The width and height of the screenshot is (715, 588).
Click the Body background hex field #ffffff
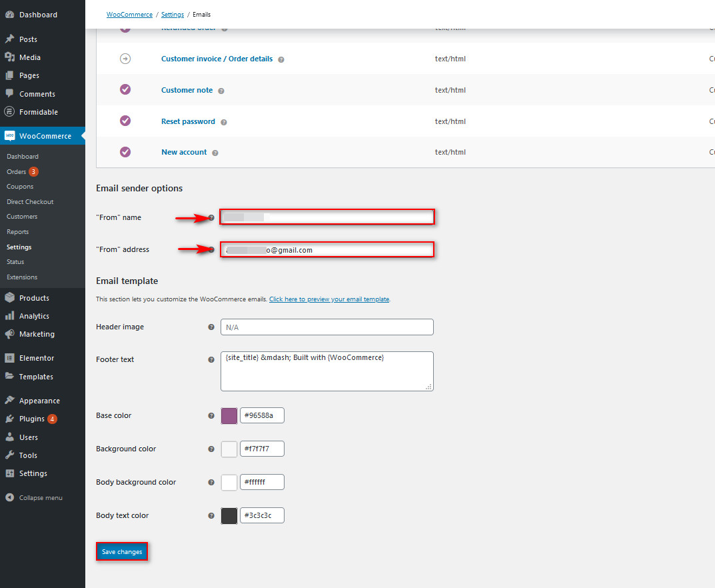click(x=262, y=482)
